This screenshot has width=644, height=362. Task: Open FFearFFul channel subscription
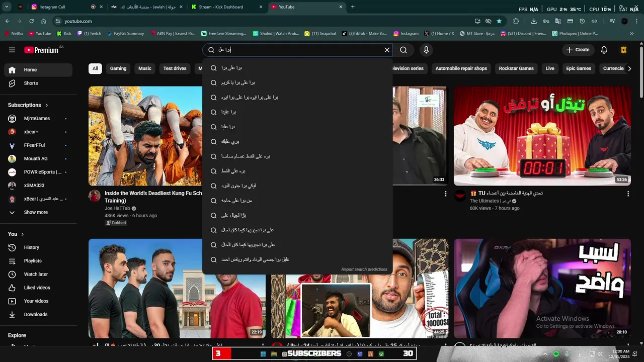click(38, 145)
